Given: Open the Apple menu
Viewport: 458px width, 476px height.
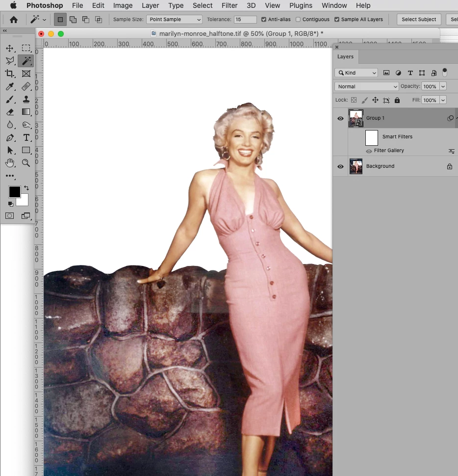Looking at the screenshot, I should pos(13,5).
